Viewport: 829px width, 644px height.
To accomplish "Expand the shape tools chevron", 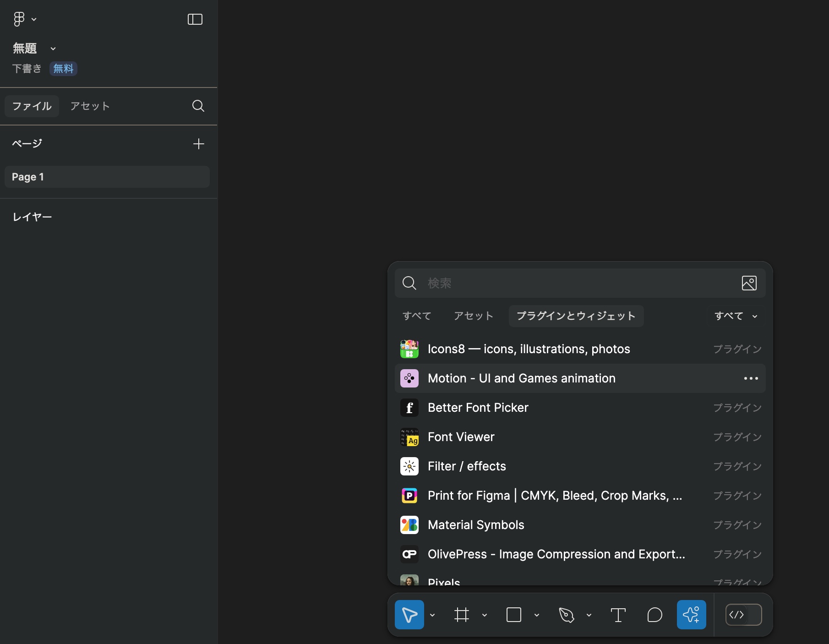I will point(537,615).
